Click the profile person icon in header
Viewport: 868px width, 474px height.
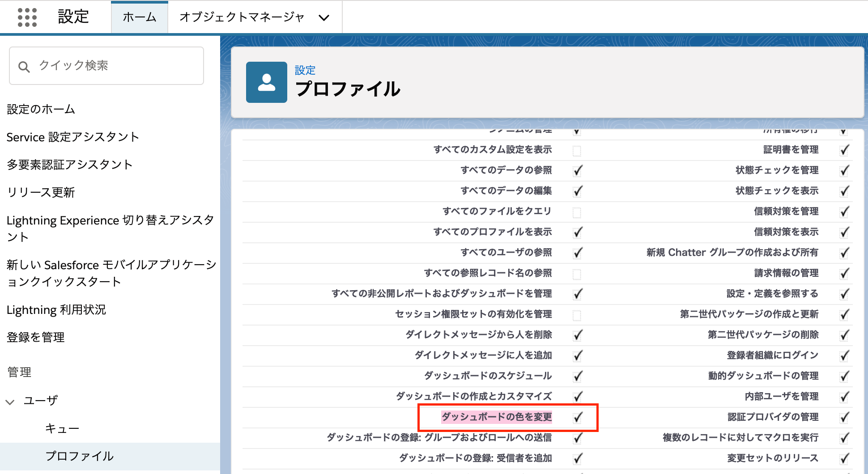pyautogui.click(x=266, y=82)
